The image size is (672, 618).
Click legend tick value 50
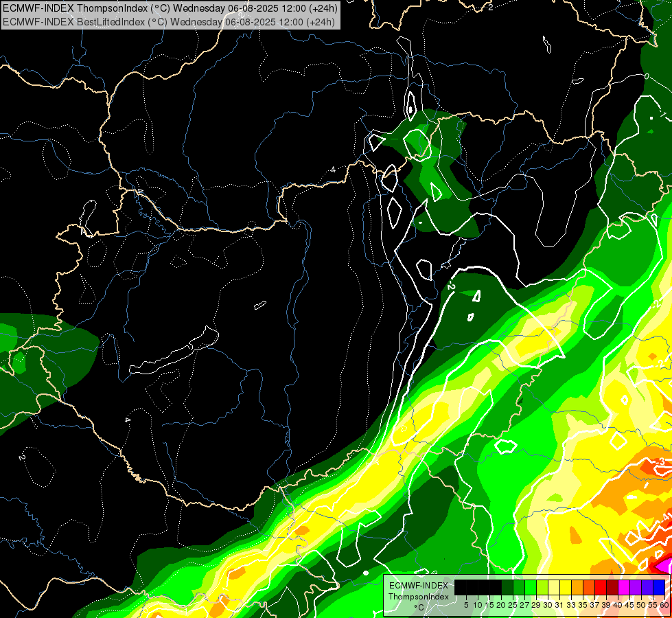(641, 605)
